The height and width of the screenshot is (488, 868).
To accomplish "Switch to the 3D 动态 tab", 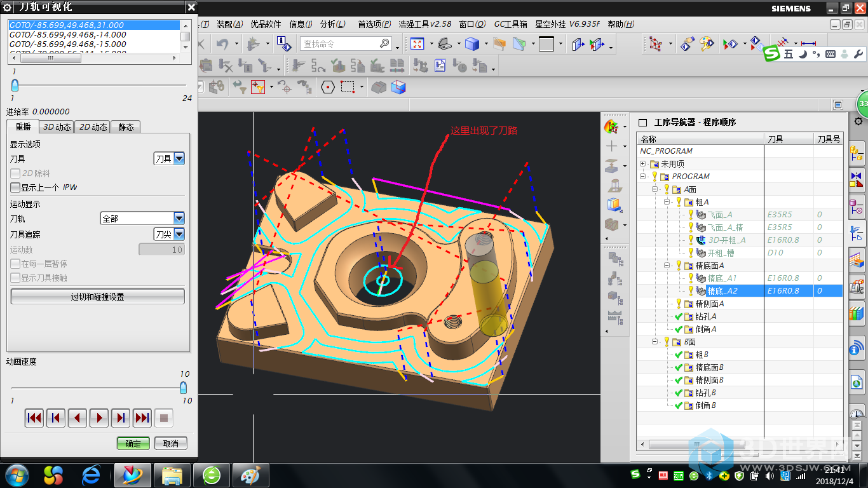I will [x=57, y=127].
